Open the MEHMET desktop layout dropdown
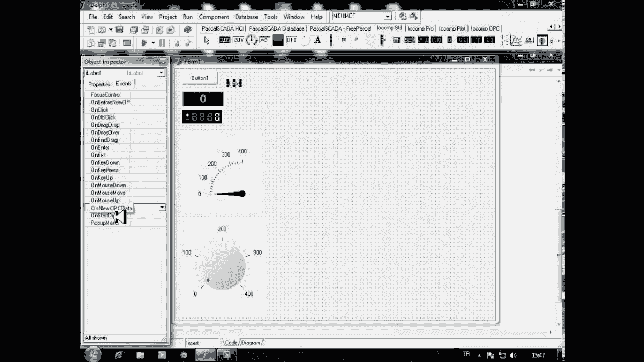644x362 pixels. 387,17
